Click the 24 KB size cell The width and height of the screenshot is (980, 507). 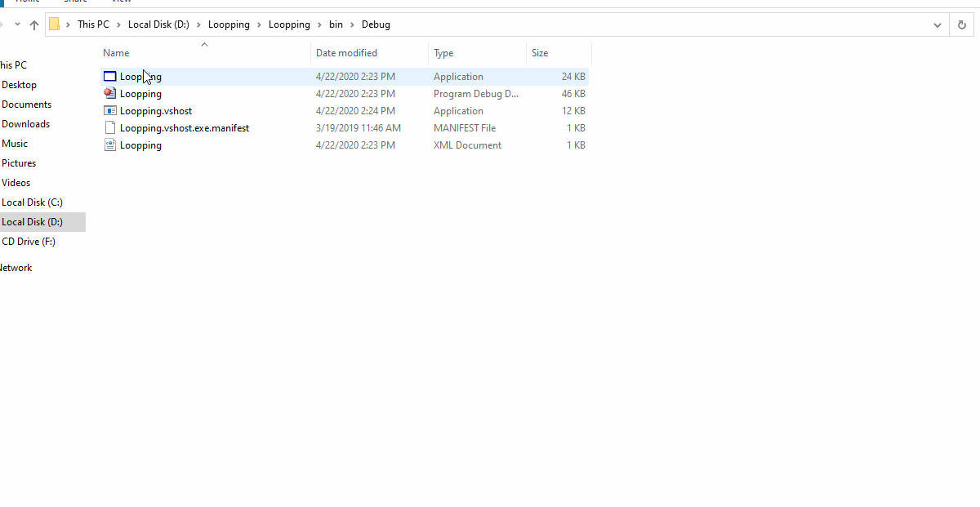tap(573, 77)
